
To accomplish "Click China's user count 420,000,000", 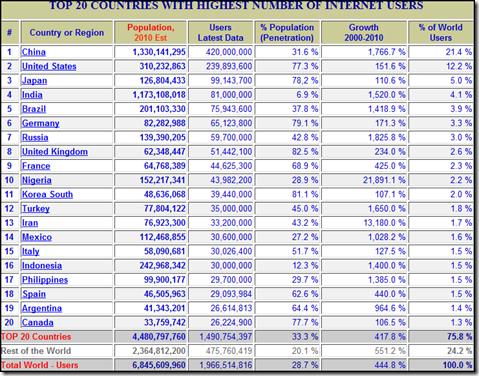I will click(x=229, y=52).
